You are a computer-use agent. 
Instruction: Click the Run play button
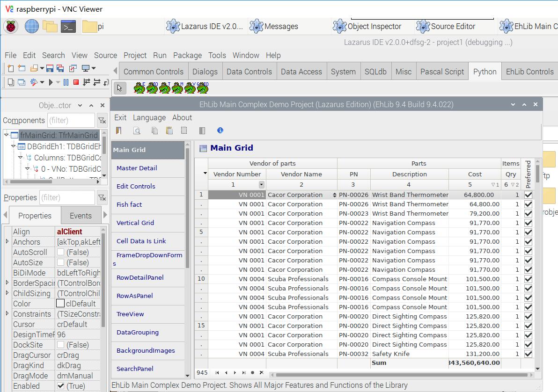[x=51, y=82]
